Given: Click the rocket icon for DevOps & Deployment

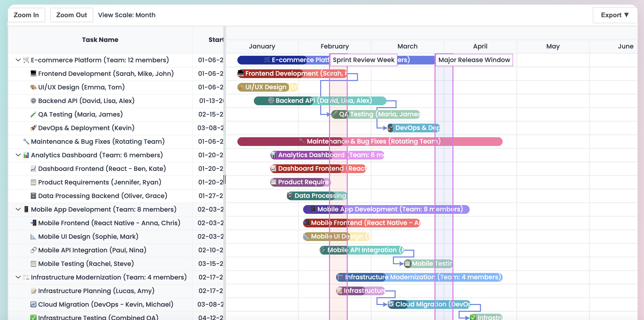Looking at the screenshot, I should pos(33,128).
